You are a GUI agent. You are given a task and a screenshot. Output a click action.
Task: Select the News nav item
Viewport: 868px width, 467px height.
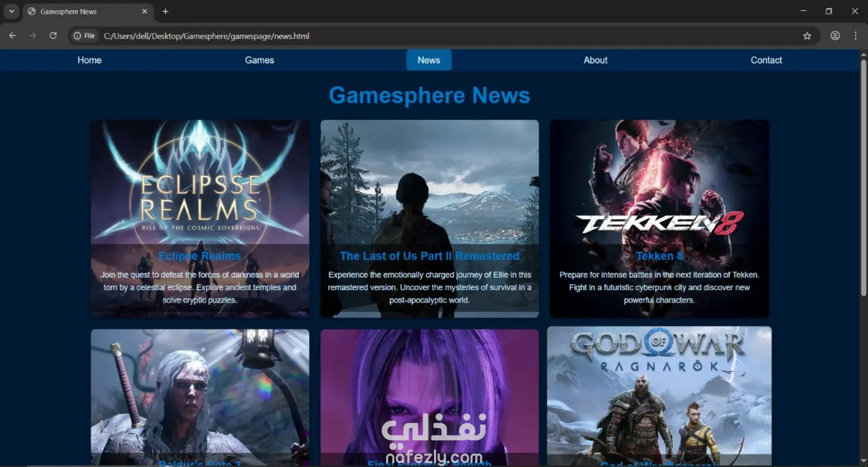(429, 60)
